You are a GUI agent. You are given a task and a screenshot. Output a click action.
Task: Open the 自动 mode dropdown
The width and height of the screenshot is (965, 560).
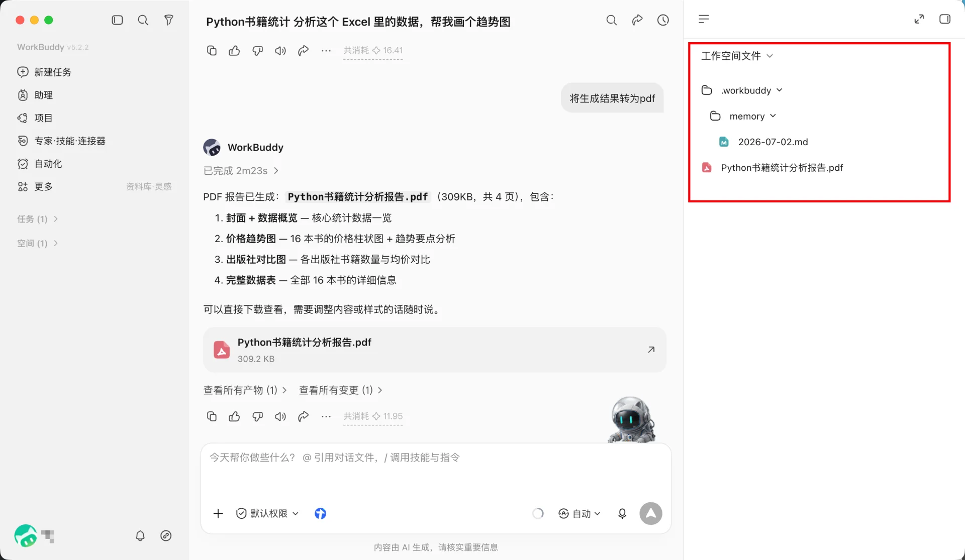(x=580, y=513)
